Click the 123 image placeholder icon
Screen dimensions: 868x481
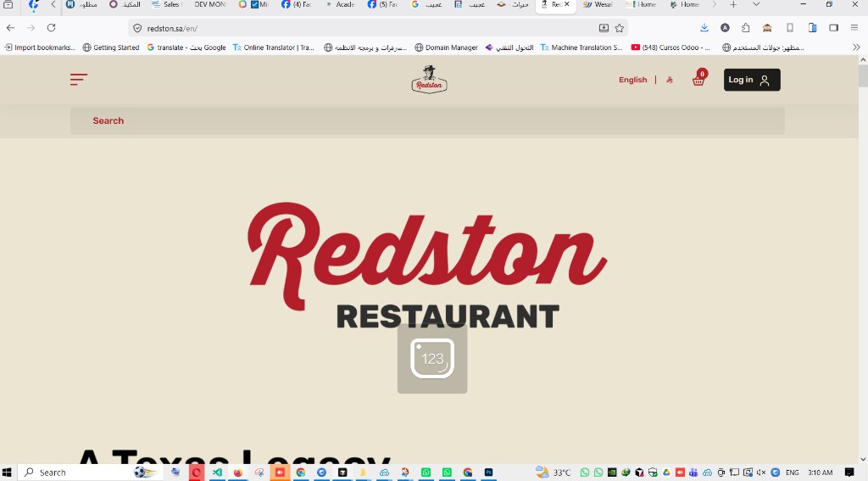pos(431,359)
